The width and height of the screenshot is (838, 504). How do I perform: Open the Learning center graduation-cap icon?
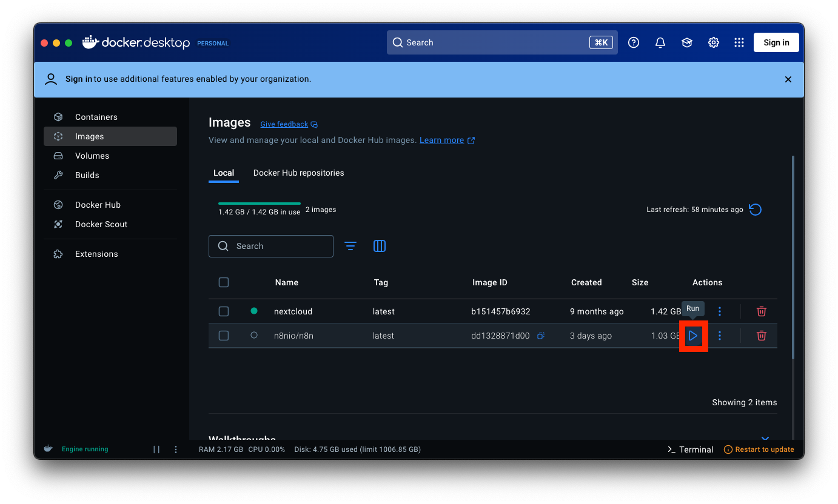tap(687, 42)
